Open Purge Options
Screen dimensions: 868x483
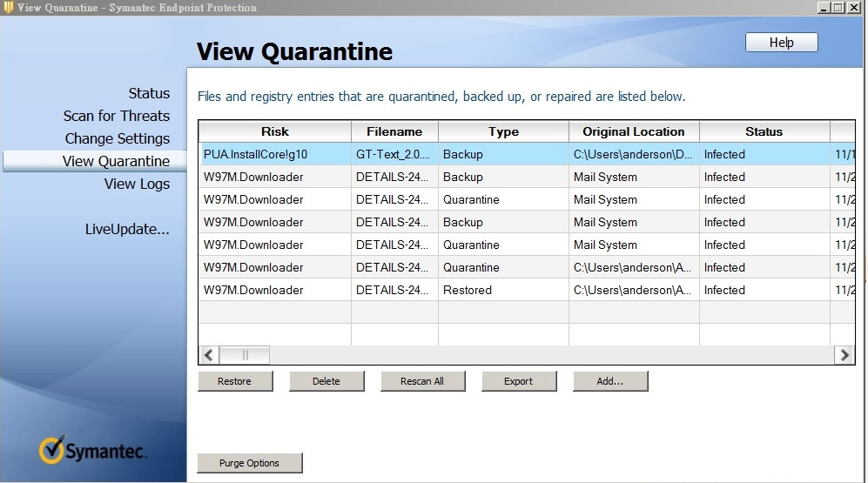250,463
